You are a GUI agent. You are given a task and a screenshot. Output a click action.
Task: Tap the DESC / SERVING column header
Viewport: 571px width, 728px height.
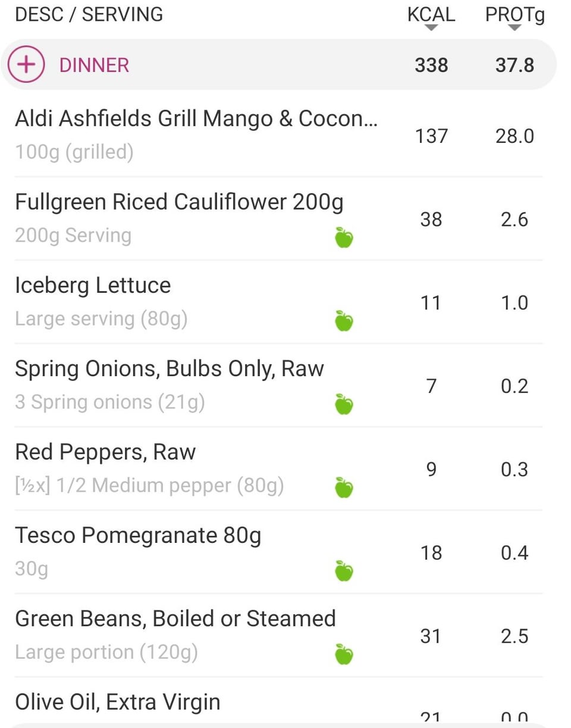coord(89,14)
